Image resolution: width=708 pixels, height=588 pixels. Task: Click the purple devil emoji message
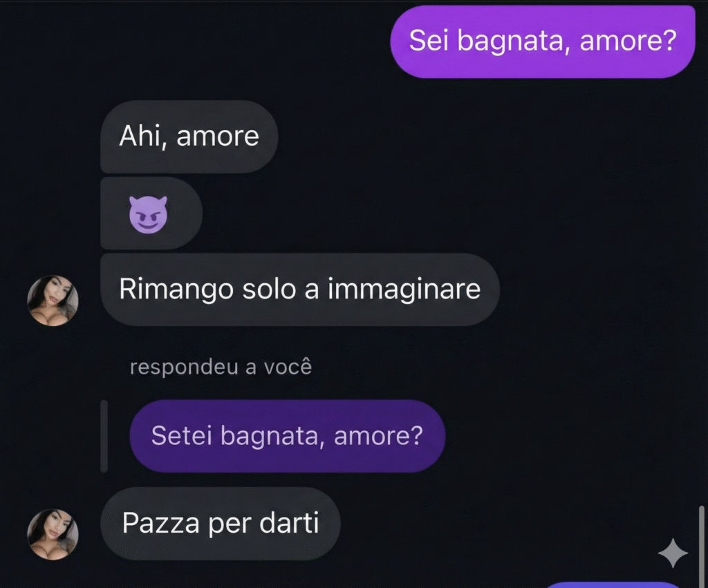[151, 214]
